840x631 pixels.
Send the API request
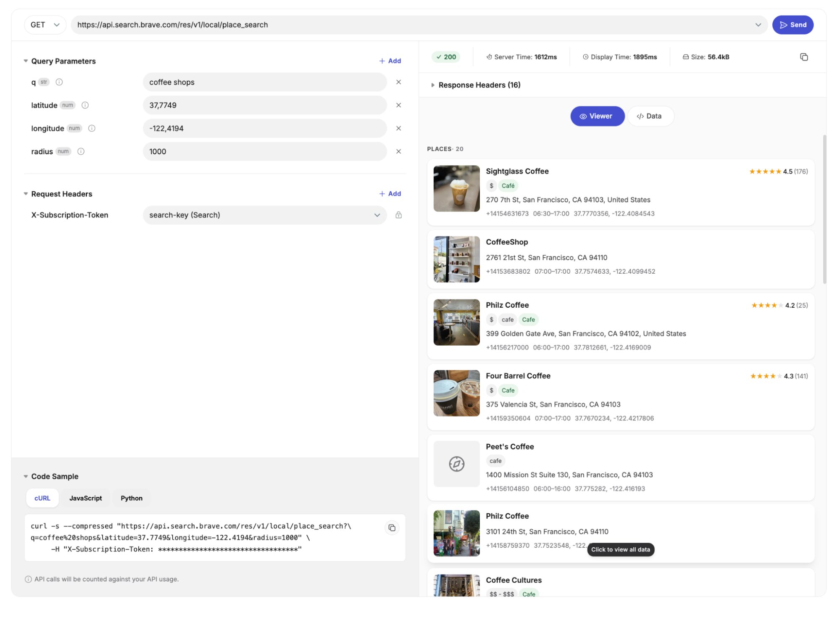793,25
